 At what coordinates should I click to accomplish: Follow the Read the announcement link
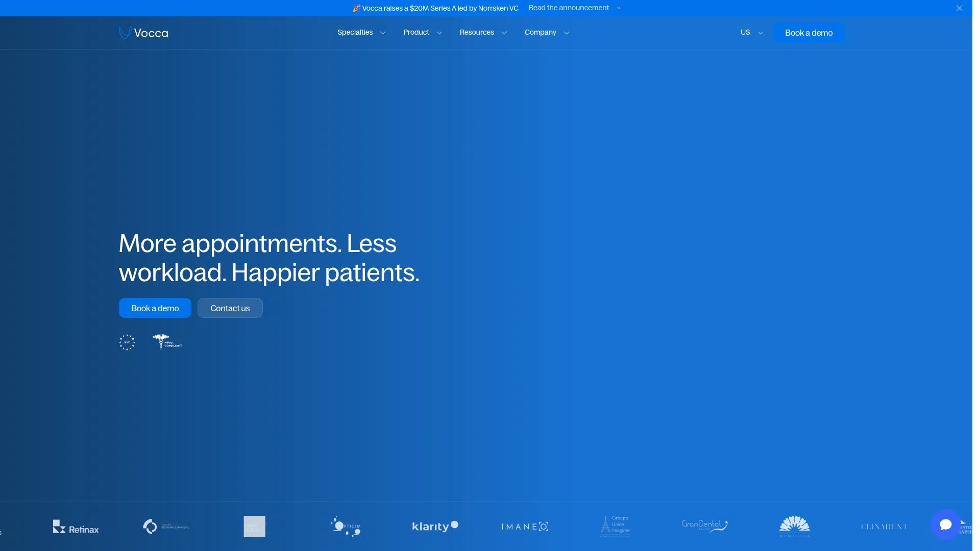[x=569, y=8]
